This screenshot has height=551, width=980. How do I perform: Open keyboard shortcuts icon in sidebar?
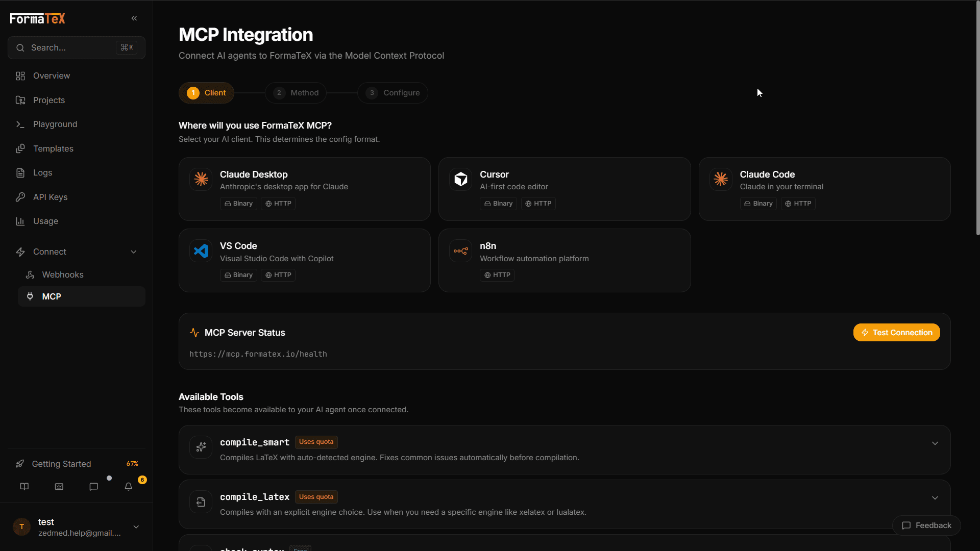pos(59,487)
